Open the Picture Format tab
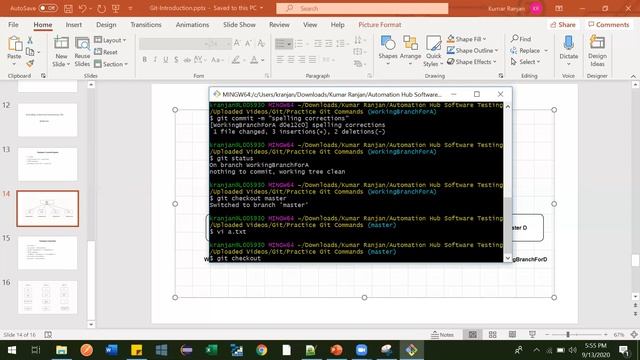 380,24
